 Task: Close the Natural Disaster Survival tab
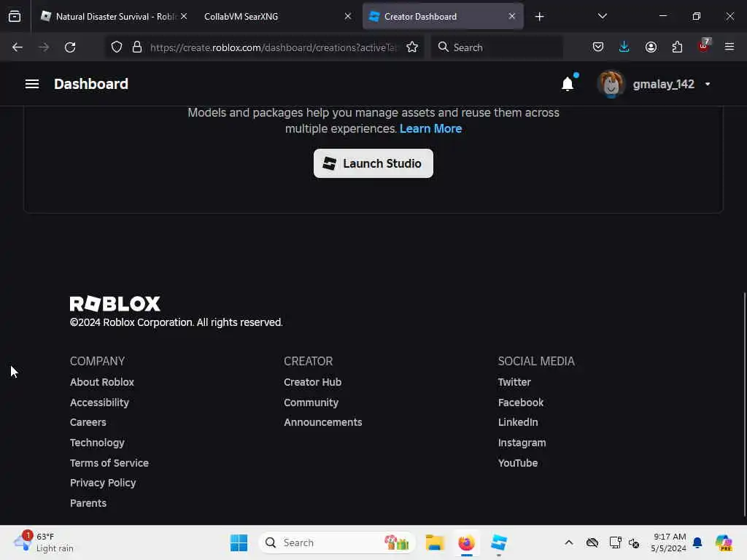tap(184, 16)
